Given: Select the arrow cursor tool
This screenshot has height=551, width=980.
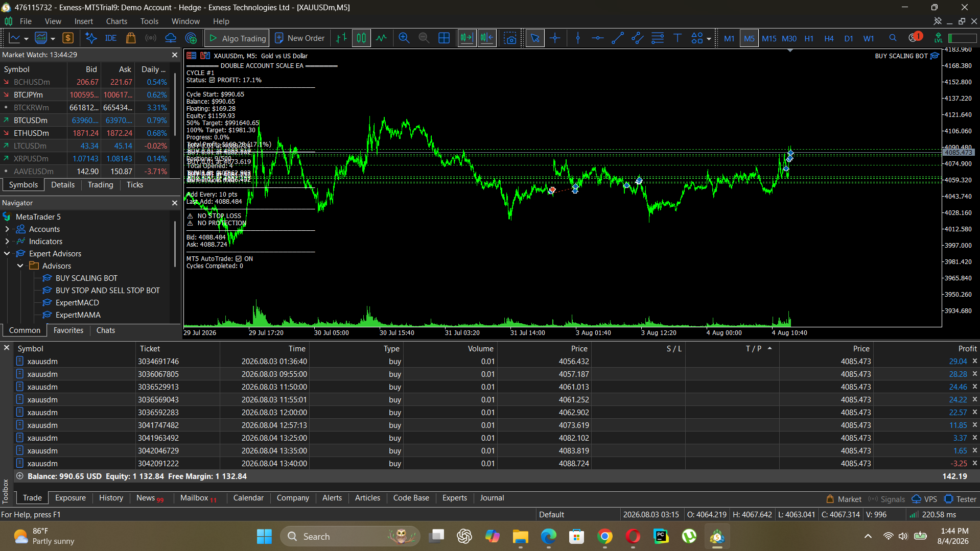Looking at the screenshot, I should coord(535,38).
